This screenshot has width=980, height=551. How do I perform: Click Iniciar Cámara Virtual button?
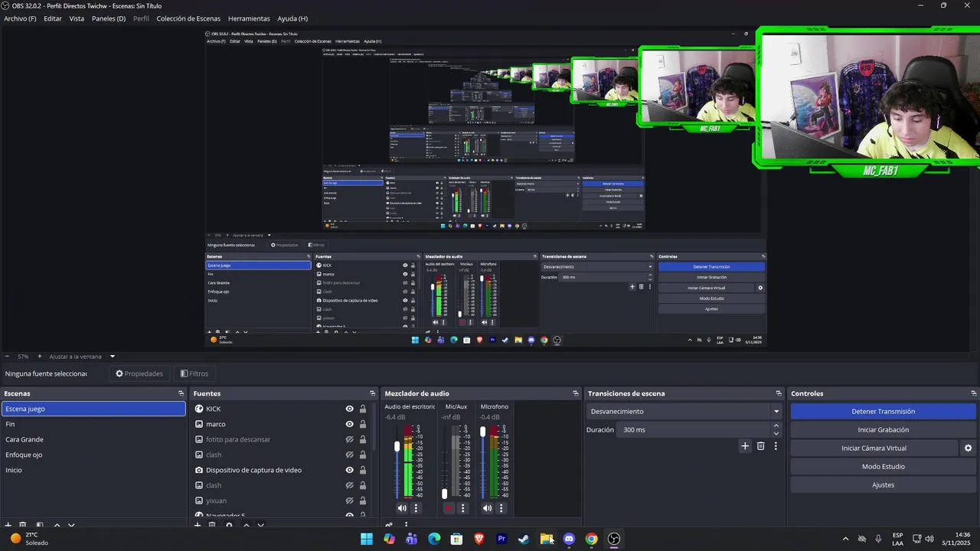pyautogui.click(x=874, y=448)
